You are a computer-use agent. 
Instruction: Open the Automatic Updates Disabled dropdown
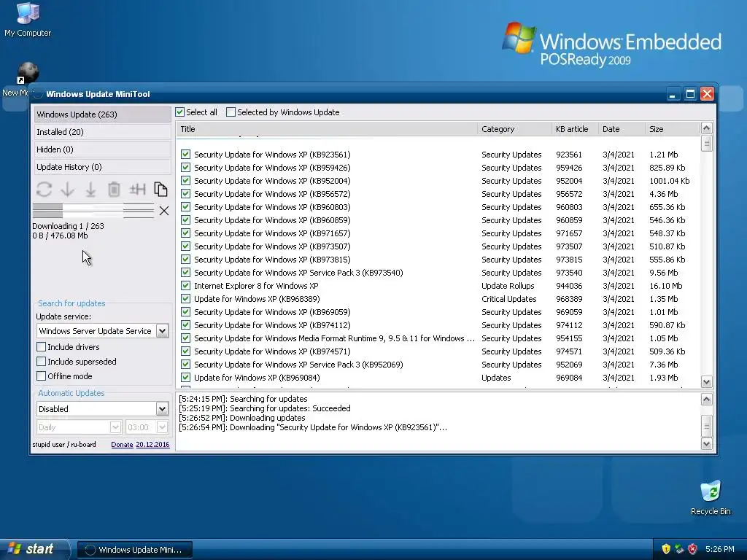[x=162, y=408]
